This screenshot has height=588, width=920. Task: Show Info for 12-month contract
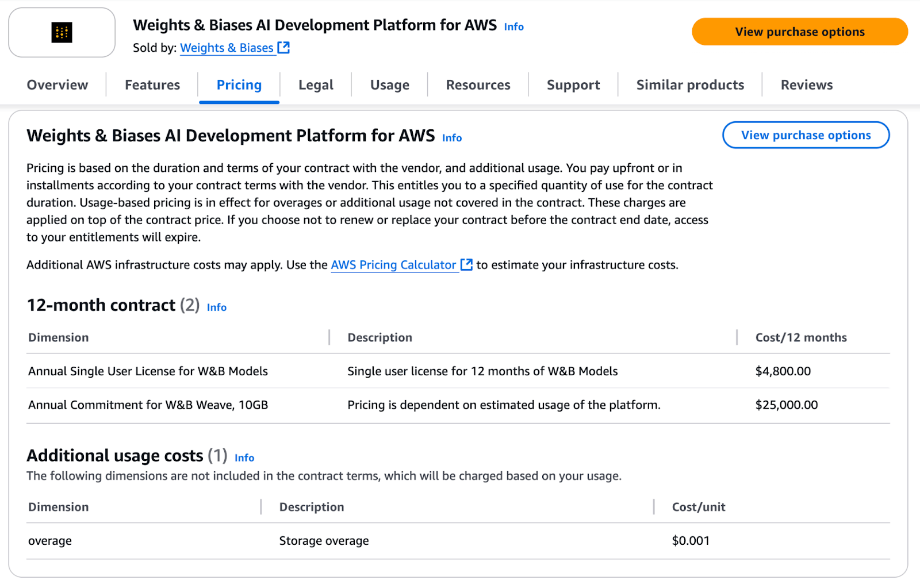pos(216,308)
